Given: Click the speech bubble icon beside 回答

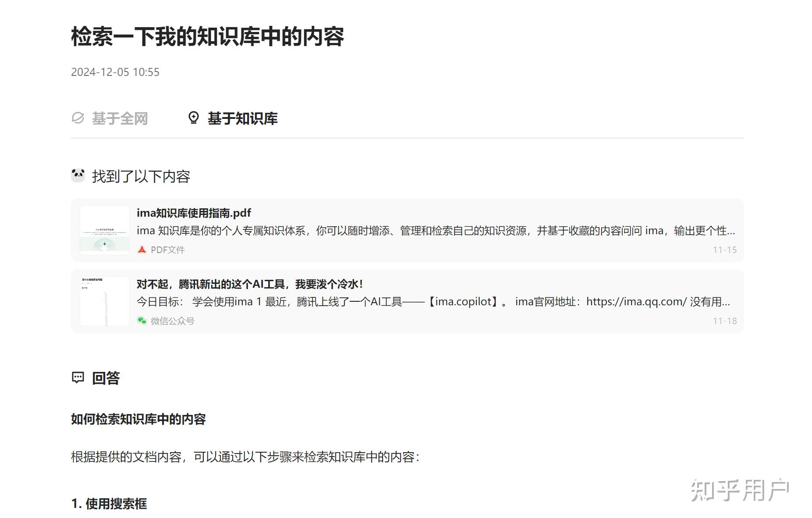Looking at the screenshot, I should [x=78, y=378].
